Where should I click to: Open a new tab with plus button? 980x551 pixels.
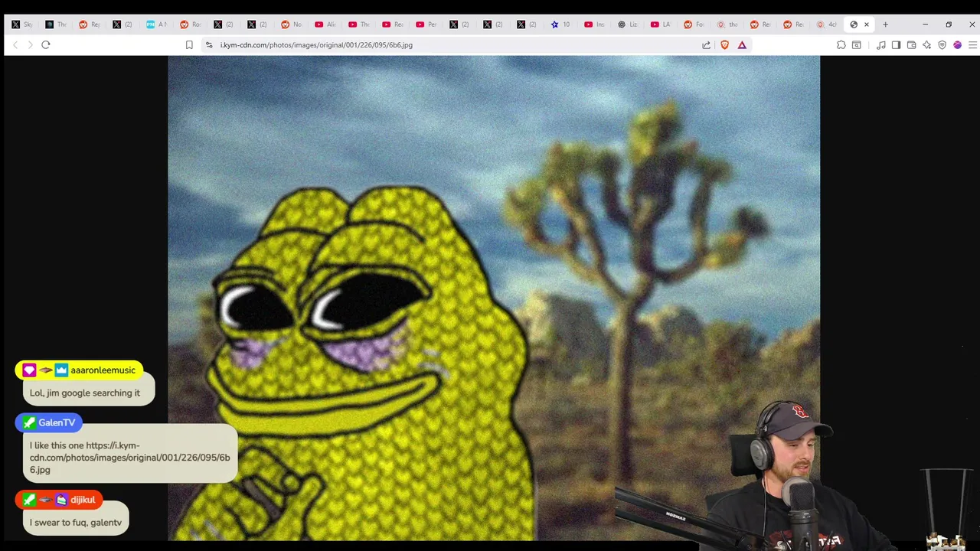pos(885,24)
